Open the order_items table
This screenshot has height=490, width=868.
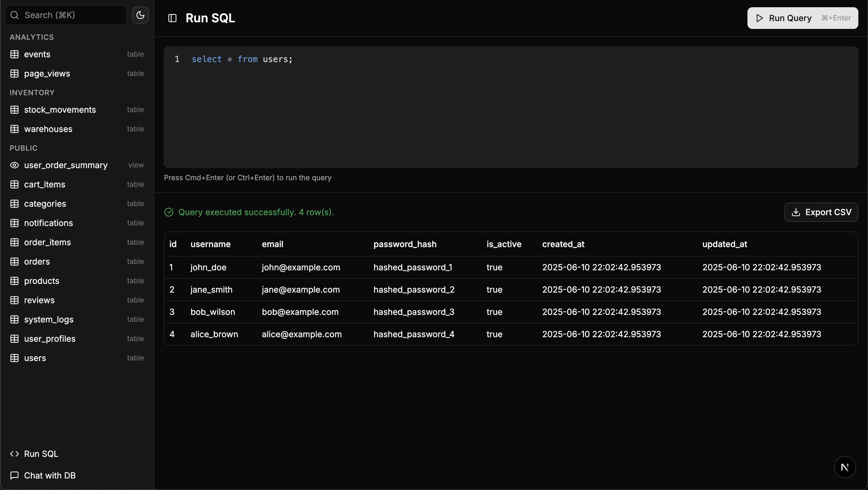(x=77, y=242)
